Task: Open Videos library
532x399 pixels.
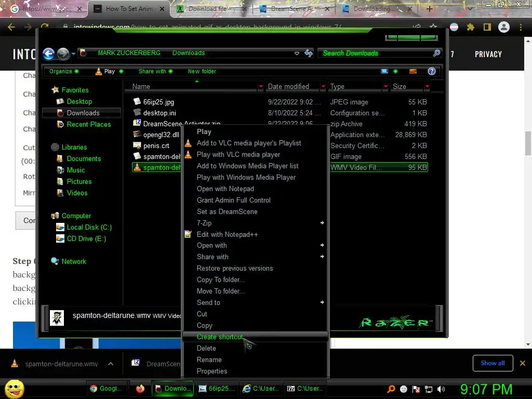Action: pos(77,193)
